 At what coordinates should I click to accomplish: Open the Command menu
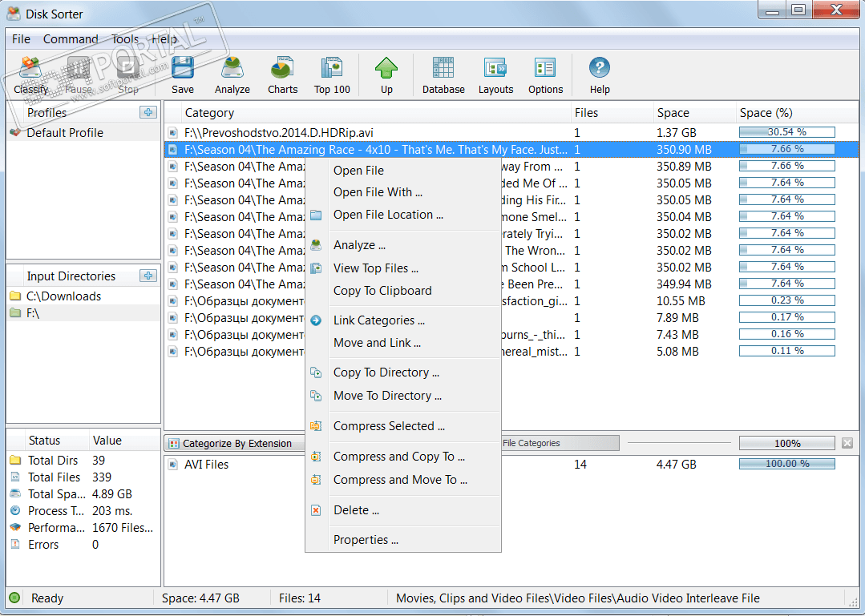[x=71, y=39]
